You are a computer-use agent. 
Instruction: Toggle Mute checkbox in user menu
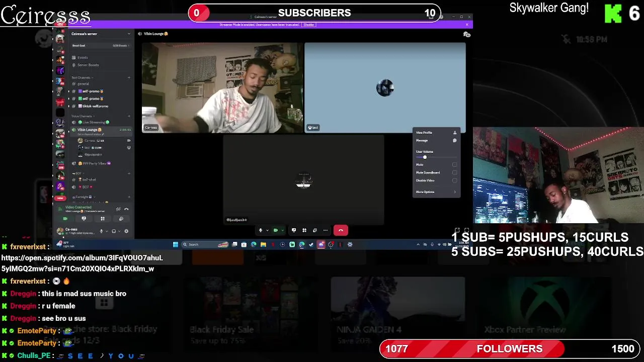pyautogui.click(x=454, y=164)
